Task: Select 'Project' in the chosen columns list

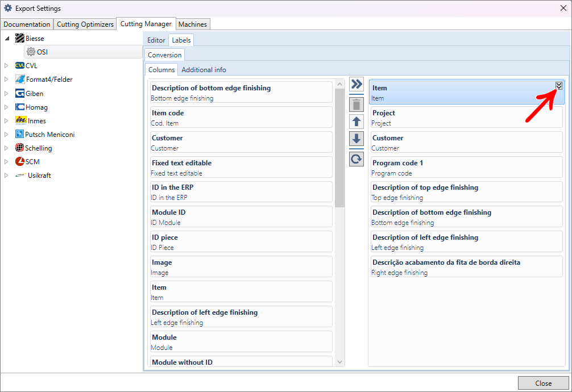Action: [x=467, y=118]
